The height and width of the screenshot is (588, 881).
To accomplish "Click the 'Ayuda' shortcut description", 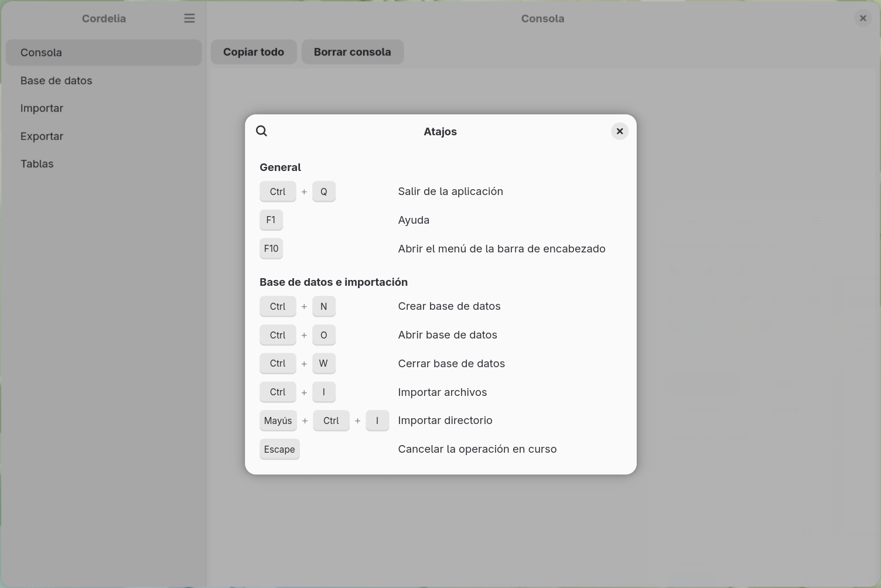I will pyautogui.click(x=414, y=220).
